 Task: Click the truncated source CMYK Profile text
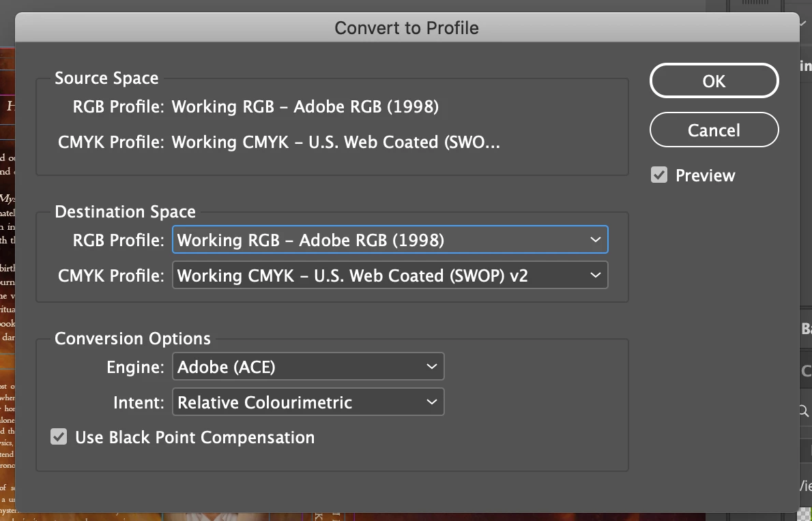pos(336,142)
